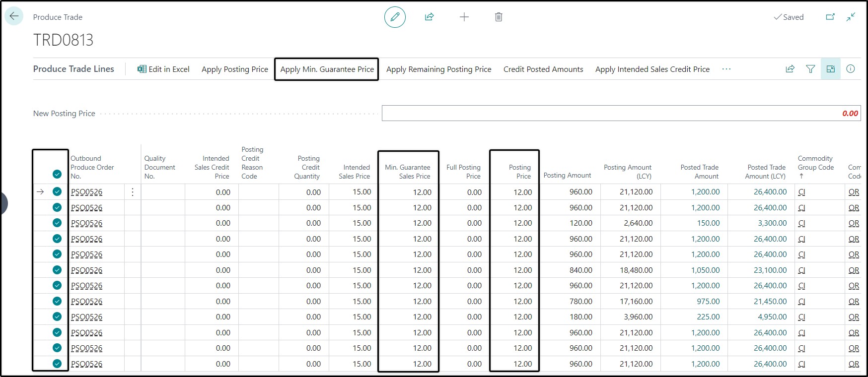Image resolution: width=868 pixels, height=377 pixels.
Task: Open the Posted Trade Amount column header
Action: click(700, 172)
